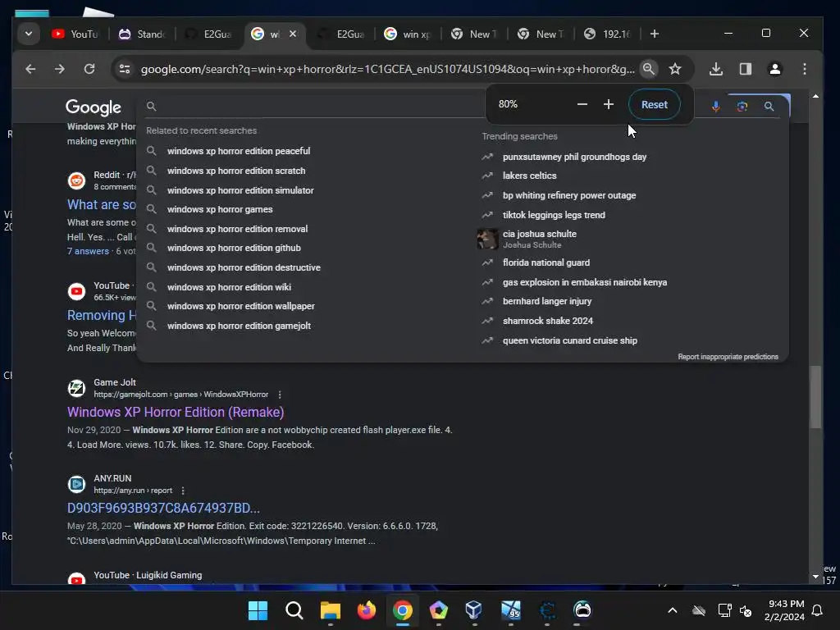
Task: Search by image with Lens icon
Action: tap(742, 107)
